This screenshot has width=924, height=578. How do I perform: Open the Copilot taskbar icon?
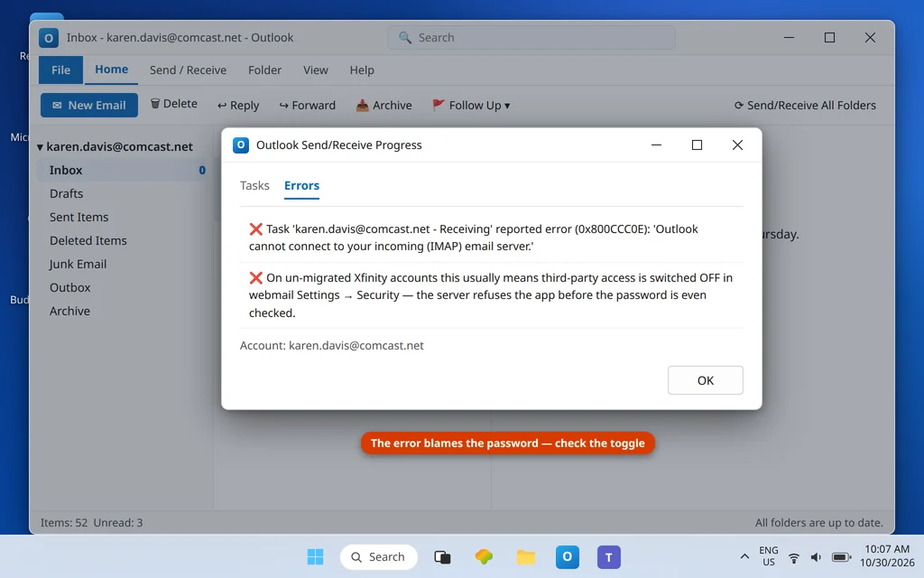tap(484, 556)
